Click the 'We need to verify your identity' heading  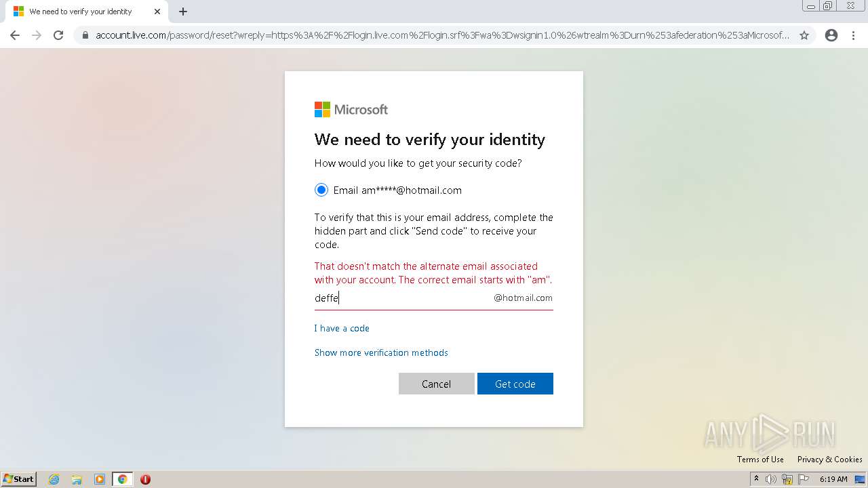pos(430,140)
